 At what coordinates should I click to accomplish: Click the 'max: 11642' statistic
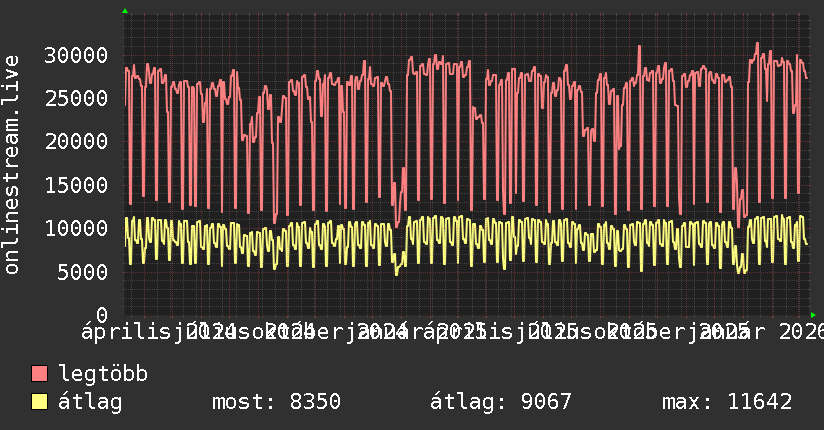point(727,402)
